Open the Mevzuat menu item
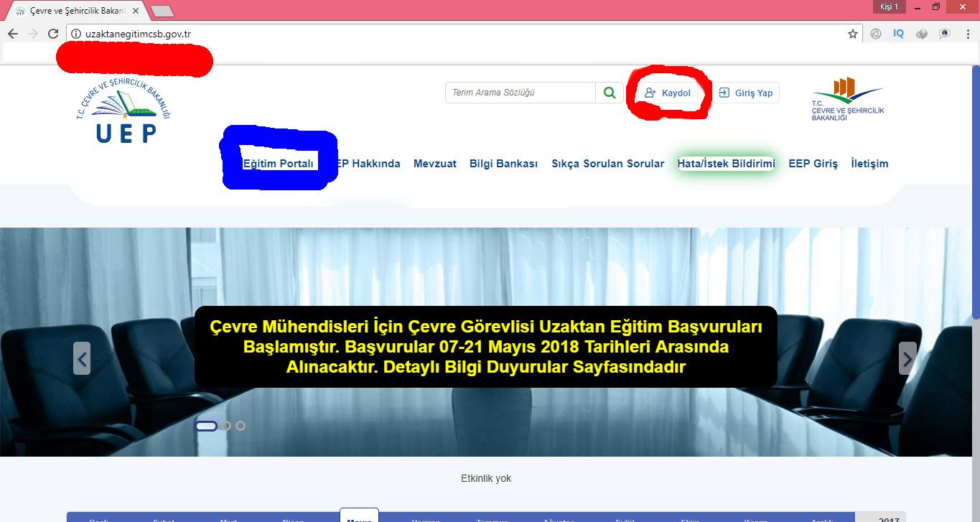Image resolution: width=980 pixels, height=522 pixels. [435, 164]
